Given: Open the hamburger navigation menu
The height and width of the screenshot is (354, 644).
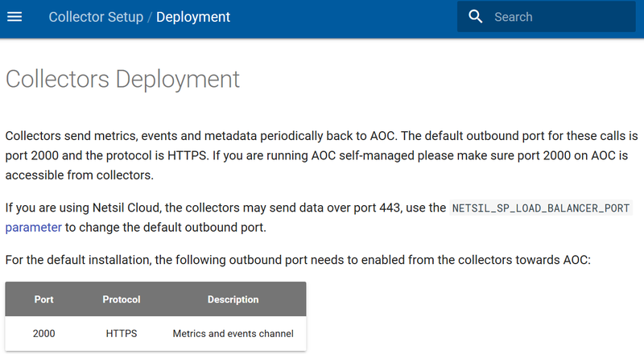Looking at the screenshot, I should pyautogui.click(x=14, y=17).
